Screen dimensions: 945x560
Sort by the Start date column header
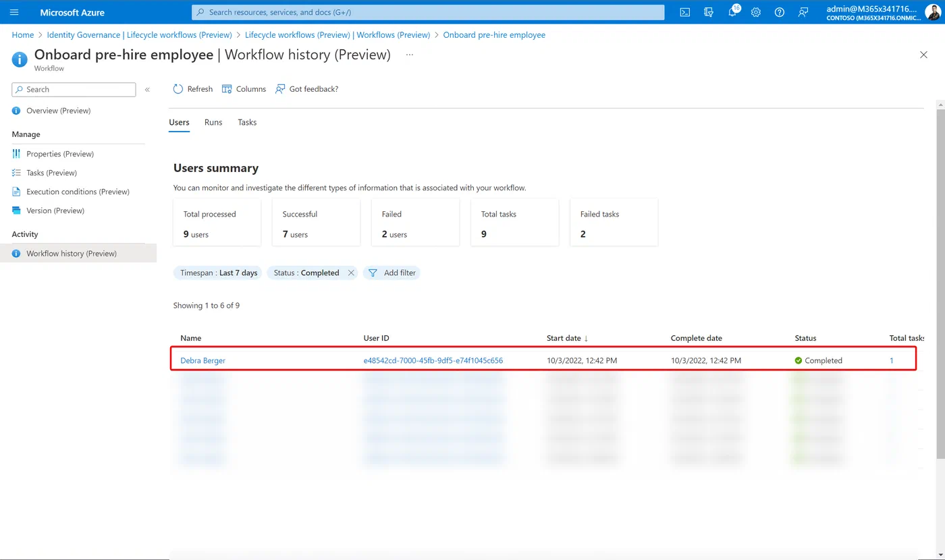point(568,338)
